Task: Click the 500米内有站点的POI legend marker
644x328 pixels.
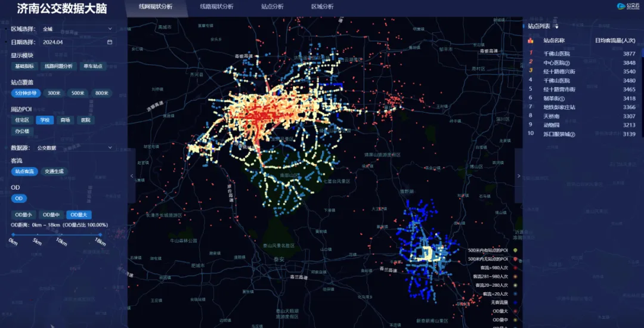Action: click(515, 250)
